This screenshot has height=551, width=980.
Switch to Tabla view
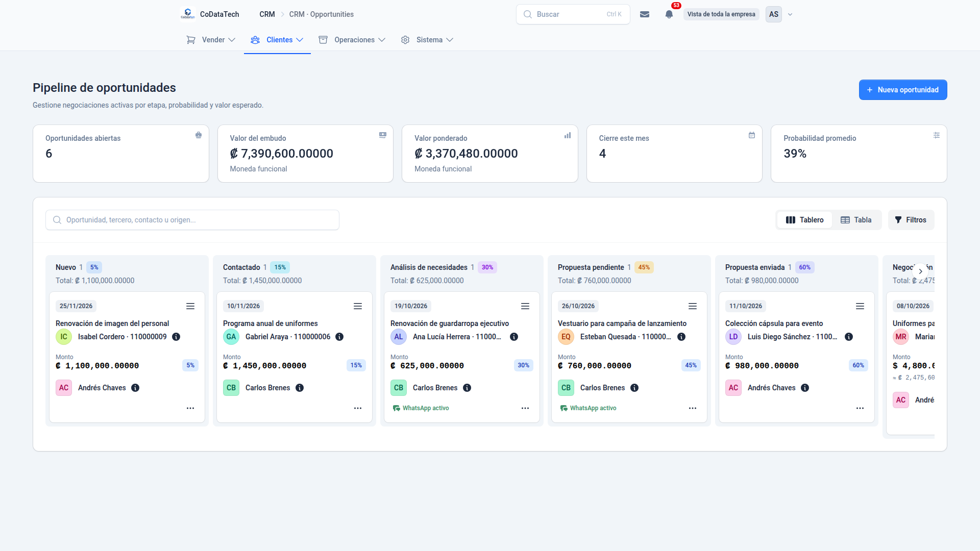856,220
